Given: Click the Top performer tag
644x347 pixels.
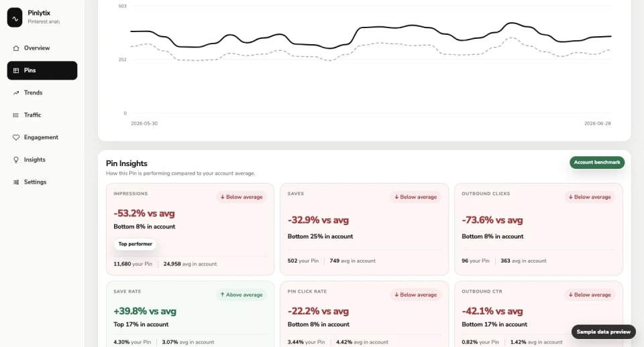Looking at the screenshot, I should [x=135, y=244].
